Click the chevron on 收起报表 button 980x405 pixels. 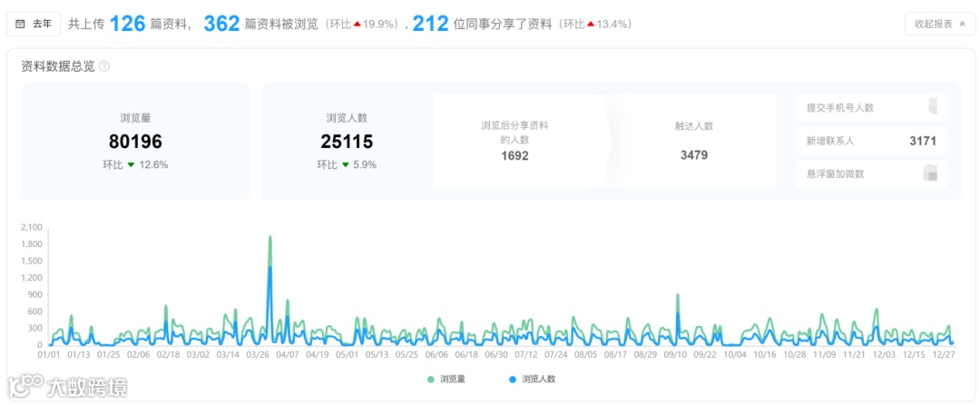point(963,24)
